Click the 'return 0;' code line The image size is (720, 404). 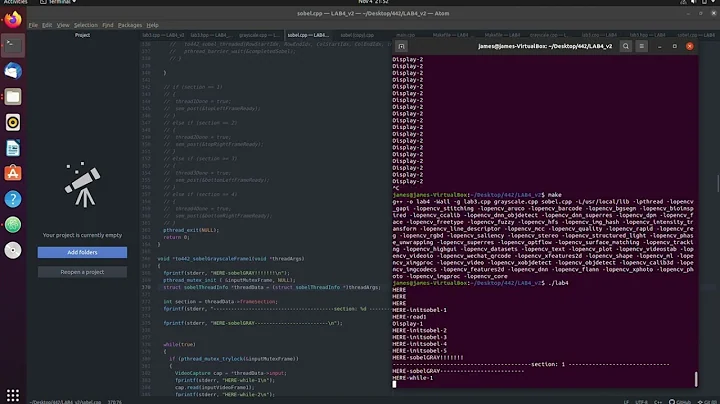tap(176, 237)
